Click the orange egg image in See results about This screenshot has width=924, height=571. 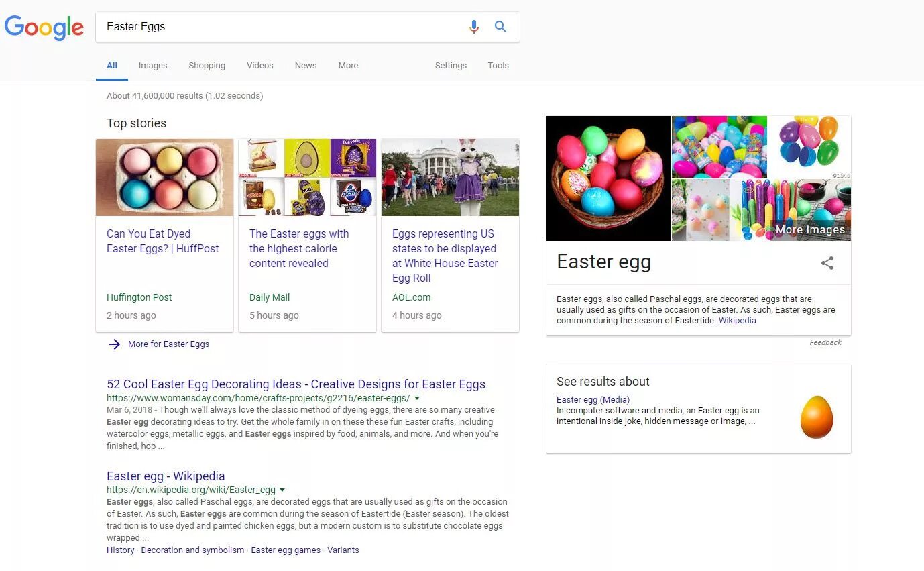click(x=816, y=417)
